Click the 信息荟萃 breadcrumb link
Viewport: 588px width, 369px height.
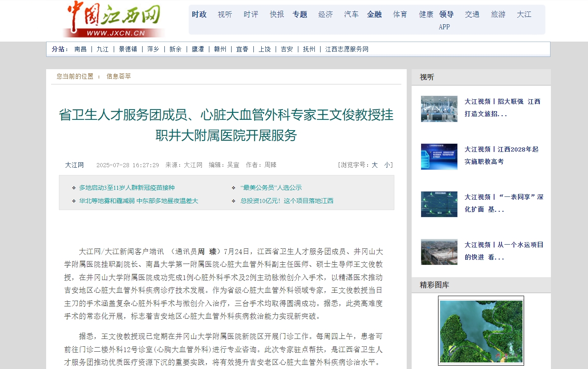[119, 76]
